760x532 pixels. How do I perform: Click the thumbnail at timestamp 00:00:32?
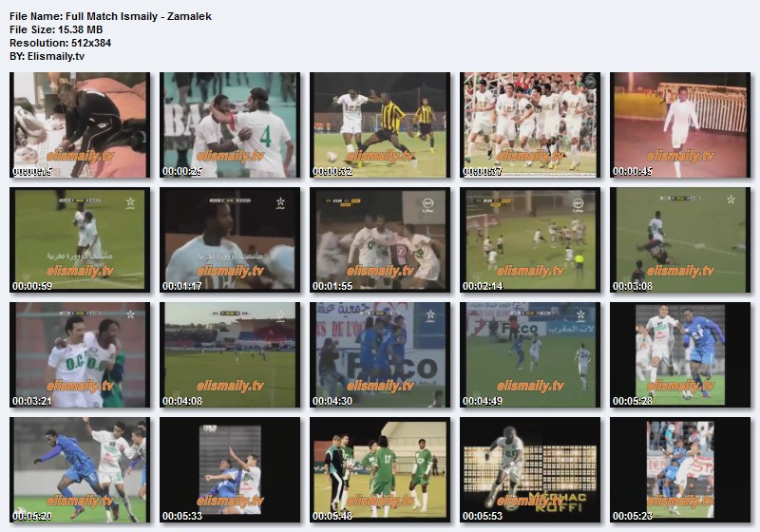pyautogui.click(x=379, y=125)
